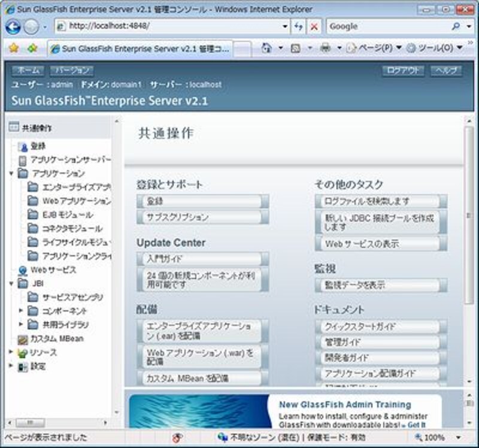Screen dimensions: 479x448
Task: Click the ログファイルを検索します button
Action: (x=380, y=201)
